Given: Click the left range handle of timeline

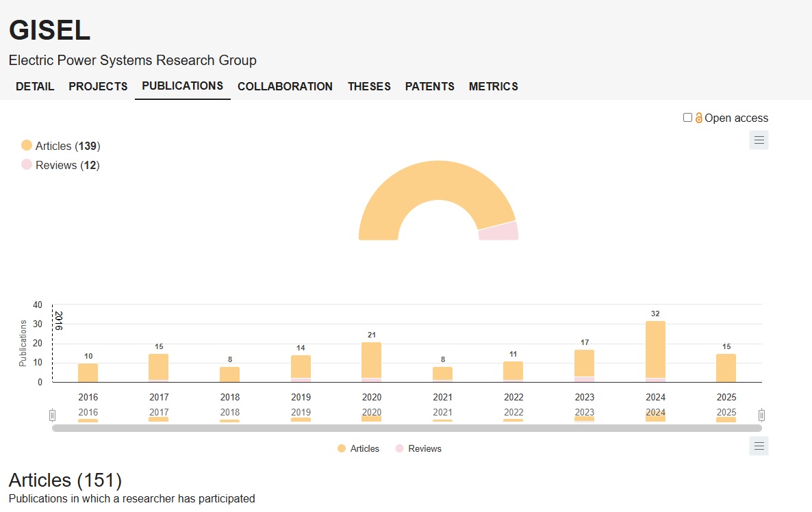Looking at the screenshot, I should pyautogui.click(x=53, y=415).
